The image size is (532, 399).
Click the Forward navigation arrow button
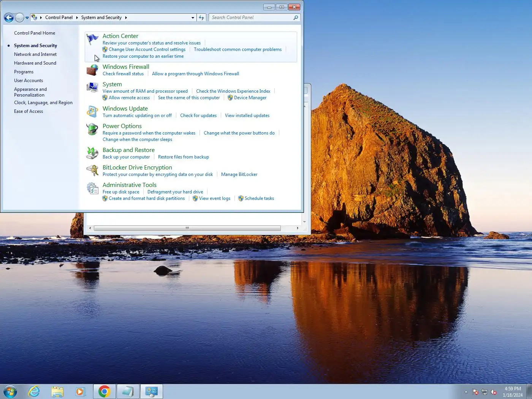coord(19,17)
